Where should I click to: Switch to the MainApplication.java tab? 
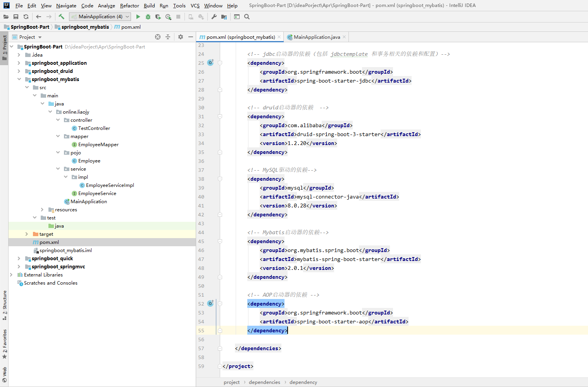(317, 37)
